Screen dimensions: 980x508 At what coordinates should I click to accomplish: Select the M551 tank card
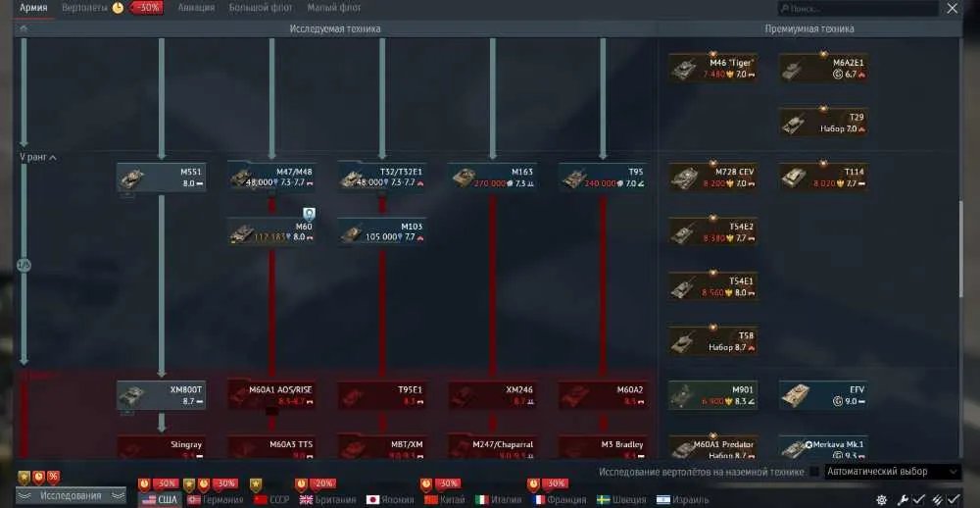[x=162, y=178]
